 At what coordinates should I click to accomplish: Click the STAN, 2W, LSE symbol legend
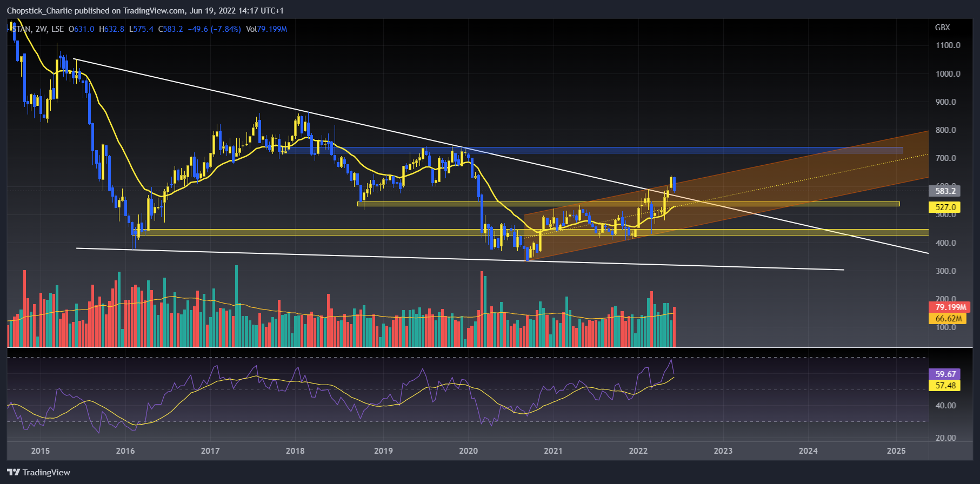(x=39, y=29)
